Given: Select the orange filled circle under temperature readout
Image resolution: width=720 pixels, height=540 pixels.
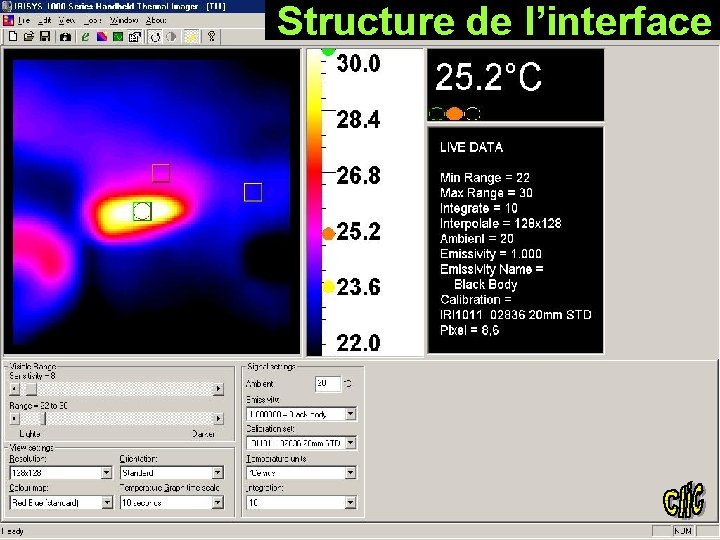Looking at the screenshot, I should point(455,113).
